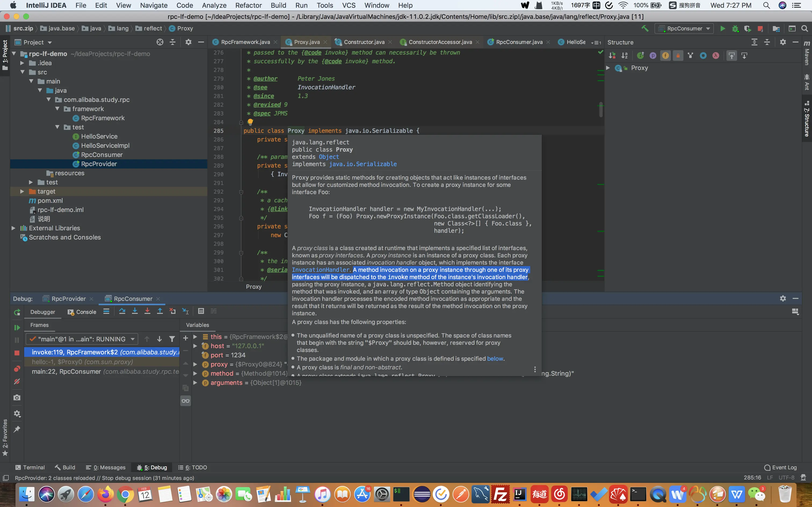The height and width of the screenshot is (507, 812).
Task: Switch to the RpcFramework.java editor tab
Action: (245, 42)
